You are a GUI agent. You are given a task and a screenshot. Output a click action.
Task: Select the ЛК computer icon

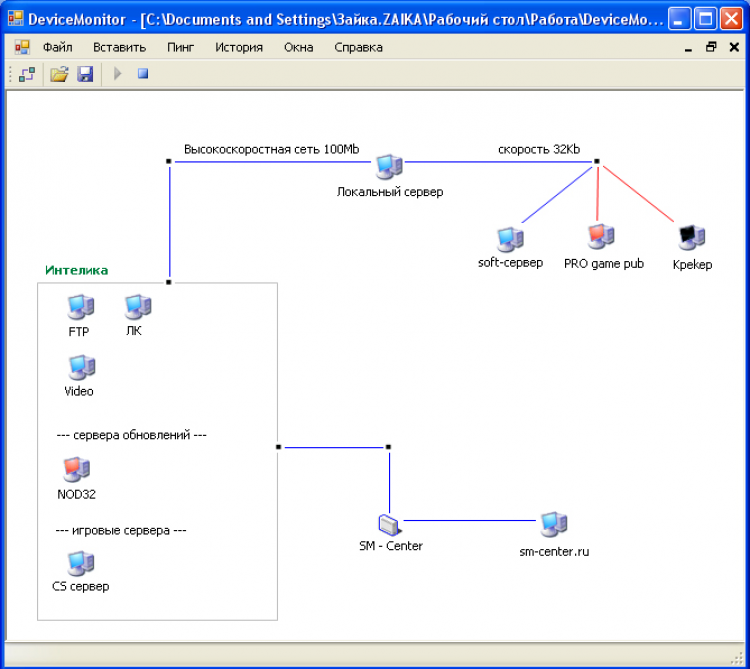(x=138, y=307)
